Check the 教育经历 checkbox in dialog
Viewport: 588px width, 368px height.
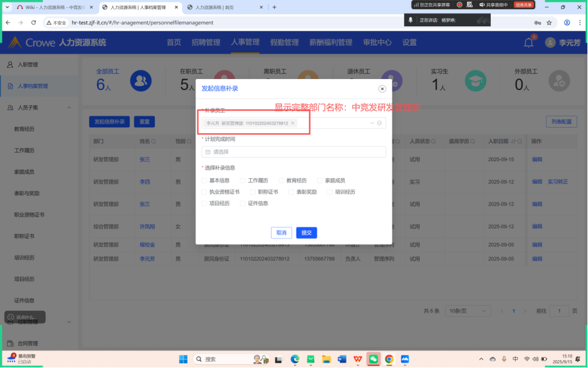281,181
